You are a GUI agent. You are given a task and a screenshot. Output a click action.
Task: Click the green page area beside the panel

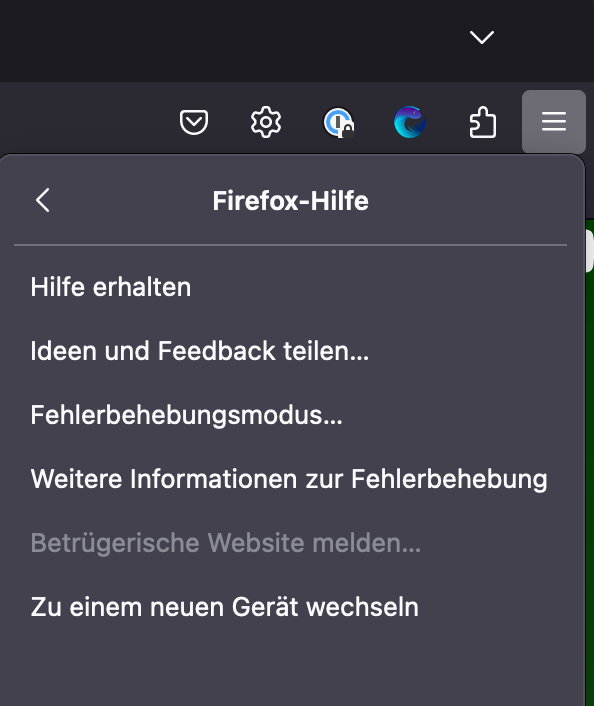(x=589, y=450)
